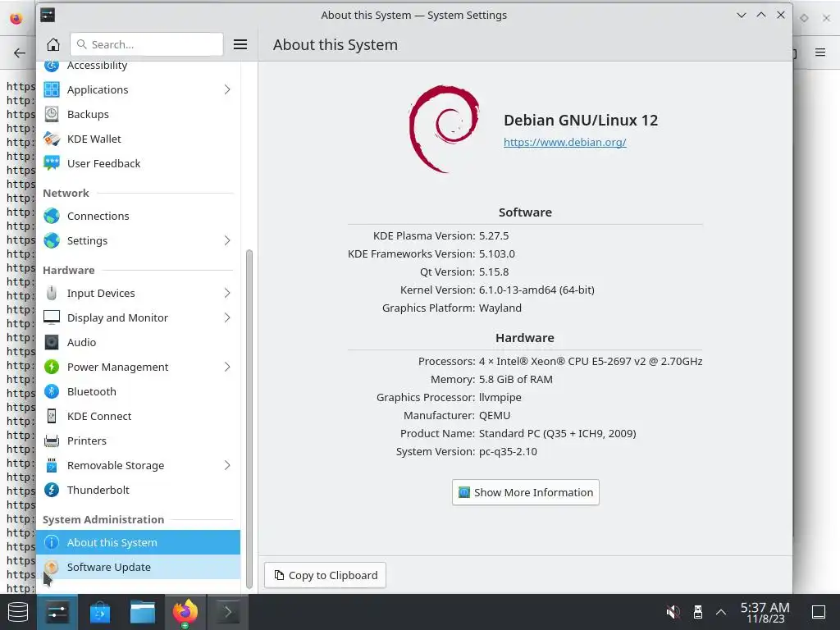
Task: Open application launcher taskbar icon
Action: 18,612
